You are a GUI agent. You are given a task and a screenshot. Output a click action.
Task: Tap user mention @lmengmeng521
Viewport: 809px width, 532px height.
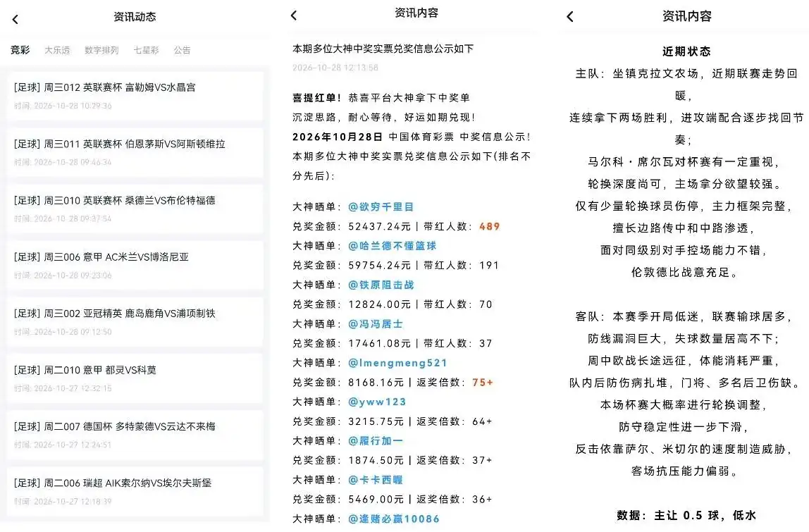397,363
